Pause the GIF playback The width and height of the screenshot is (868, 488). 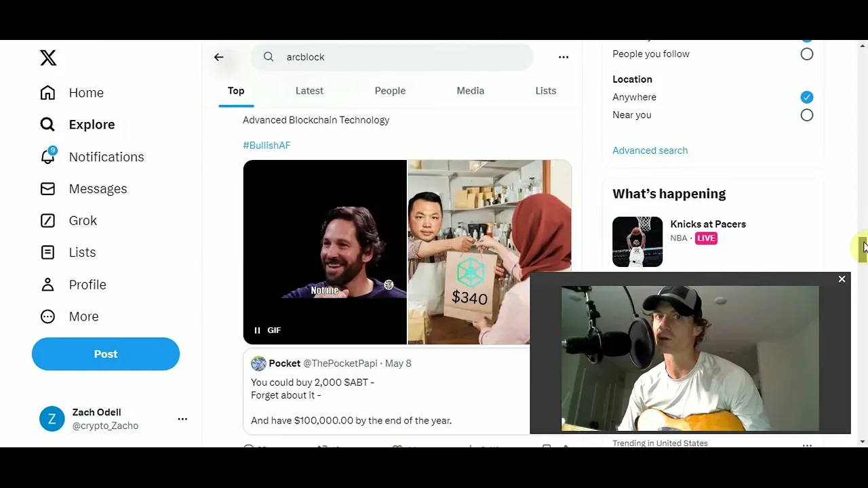(x=257, y=330)
